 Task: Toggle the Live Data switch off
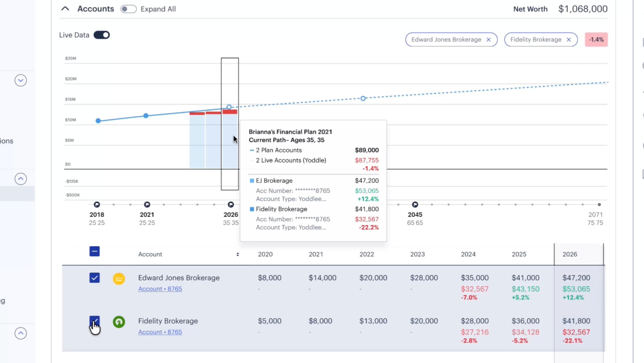102,35
